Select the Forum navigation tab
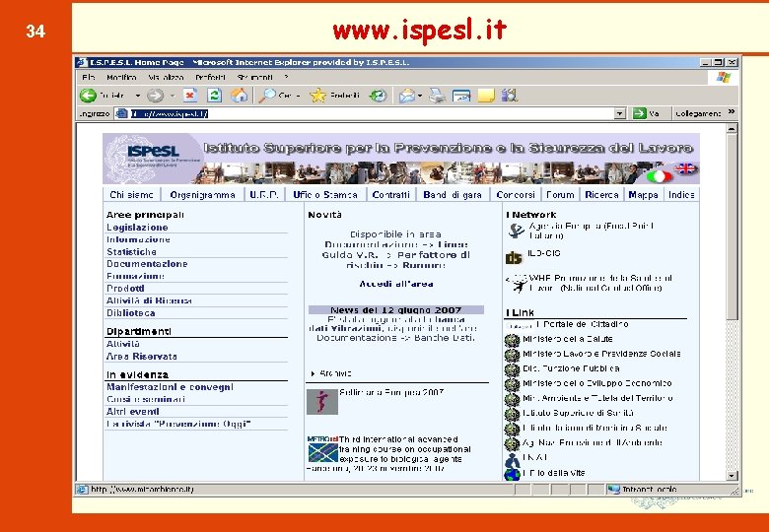 pos(560,195)
